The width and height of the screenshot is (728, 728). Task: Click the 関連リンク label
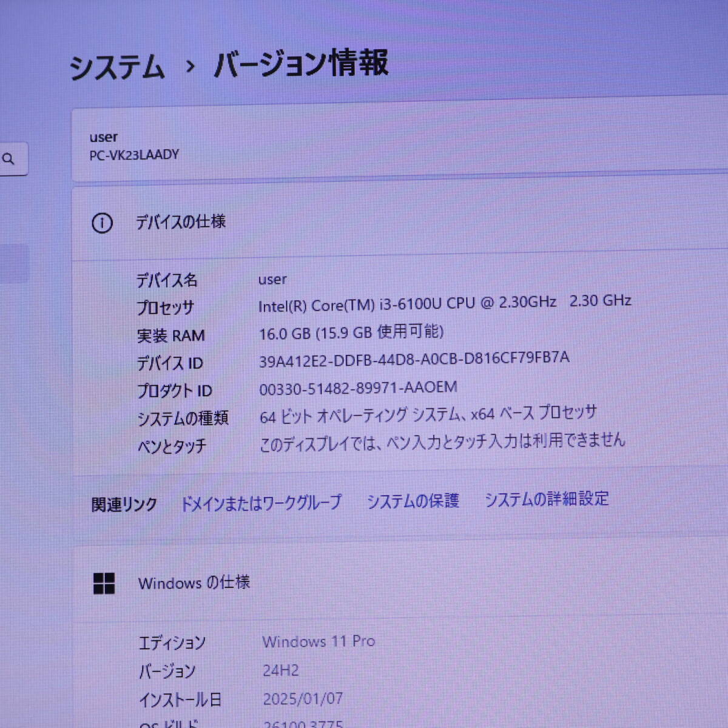click(x=124, y=505)
